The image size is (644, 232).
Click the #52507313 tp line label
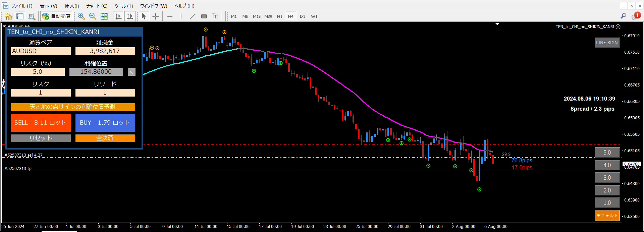click(x=18, y=169)
